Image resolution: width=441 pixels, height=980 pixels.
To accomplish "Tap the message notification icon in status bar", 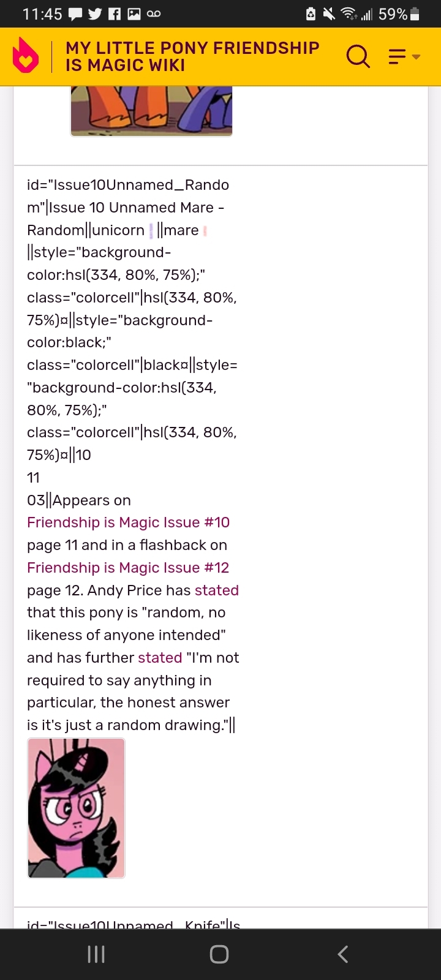I will [75, 14].
